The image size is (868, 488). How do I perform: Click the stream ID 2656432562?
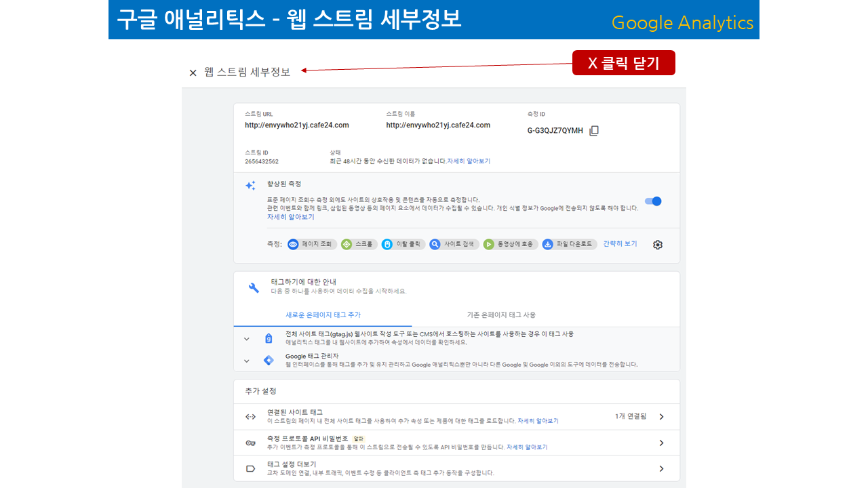(262, 161)
